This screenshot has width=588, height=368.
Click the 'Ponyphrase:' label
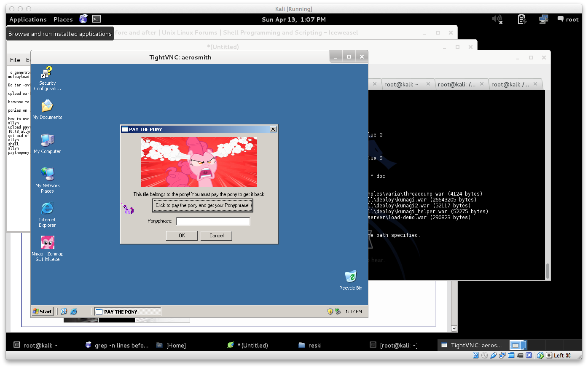[160, 221]
